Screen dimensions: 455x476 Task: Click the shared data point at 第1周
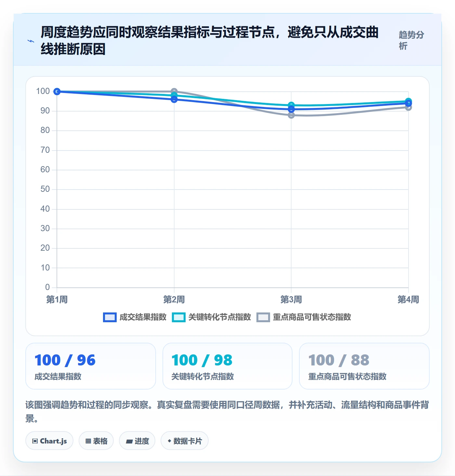[x=57, y=92]
